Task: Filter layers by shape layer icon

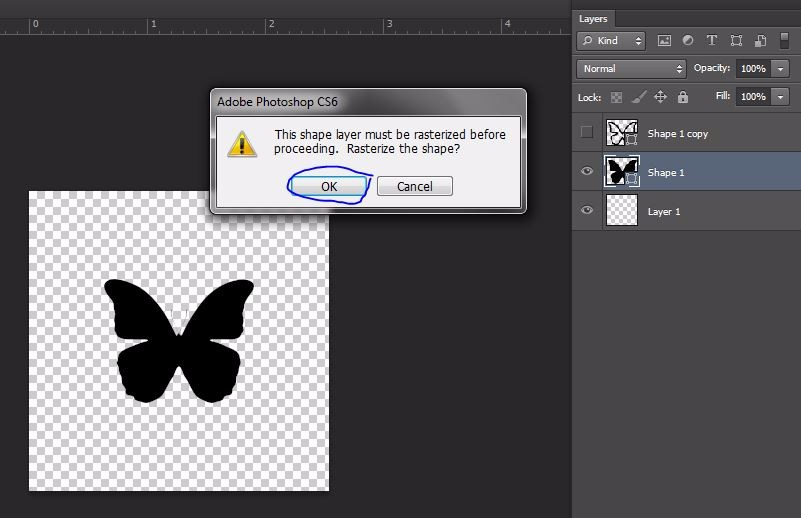Action: (x=736, y=40)
